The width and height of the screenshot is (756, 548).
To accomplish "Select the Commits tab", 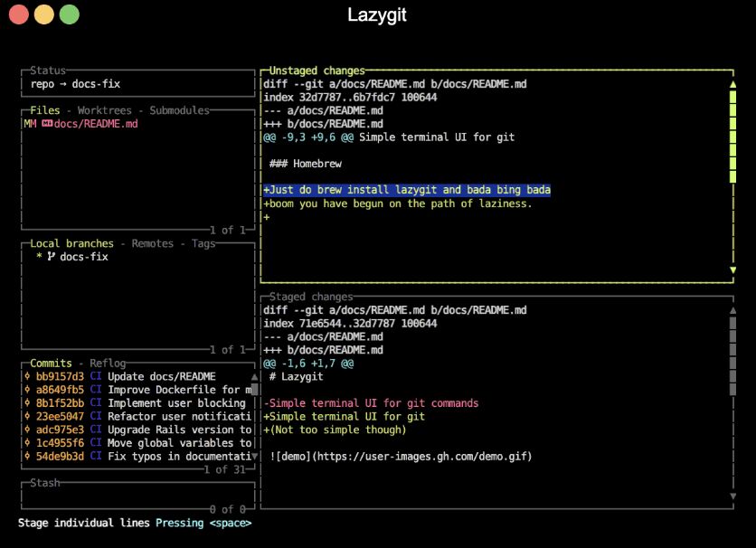I will [51, 363].
